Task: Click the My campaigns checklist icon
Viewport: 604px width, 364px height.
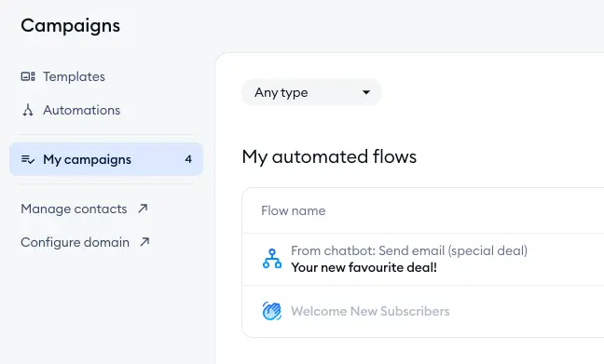Action: click(28, 159)
